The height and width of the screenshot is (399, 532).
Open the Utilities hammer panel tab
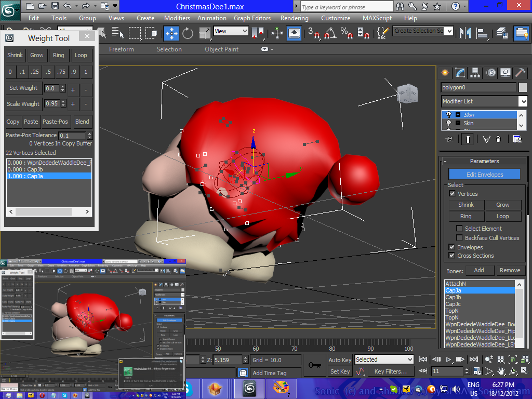tap(520, 72)
